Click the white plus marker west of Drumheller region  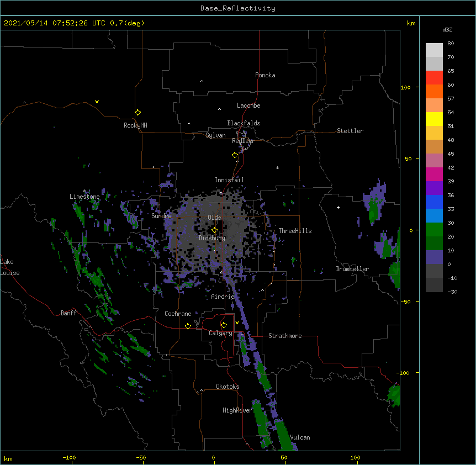coord(338,207)
